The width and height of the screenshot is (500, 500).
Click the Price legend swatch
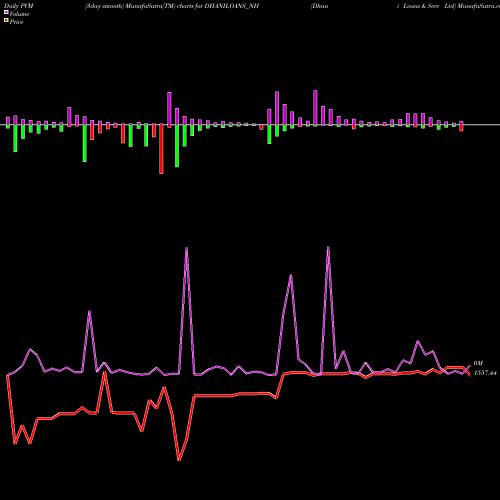[x=6, y=21]
